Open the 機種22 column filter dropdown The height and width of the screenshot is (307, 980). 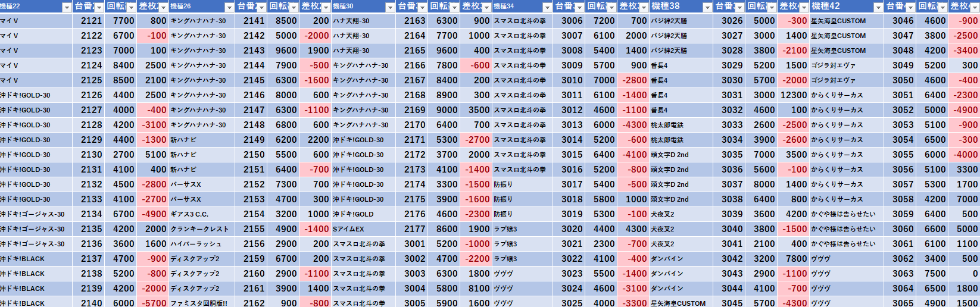pos(67,7)
